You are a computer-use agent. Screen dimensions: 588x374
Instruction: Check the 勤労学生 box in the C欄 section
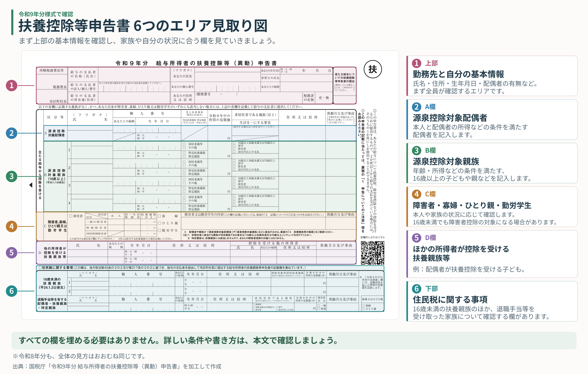(x=159, y=230)
